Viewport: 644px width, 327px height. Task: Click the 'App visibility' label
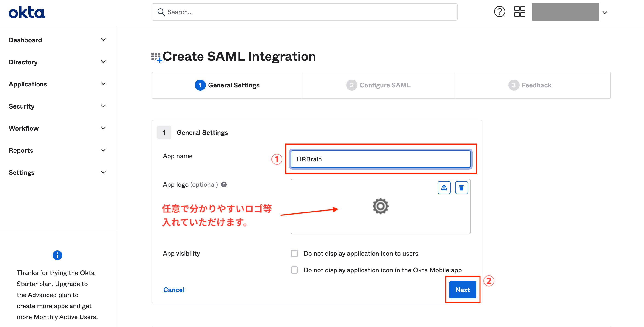pyautogui.click(x=181, y=253)
